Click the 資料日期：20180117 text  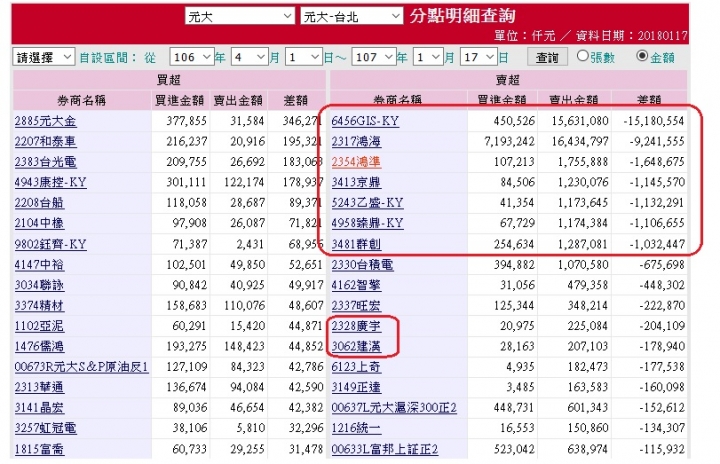631,35
